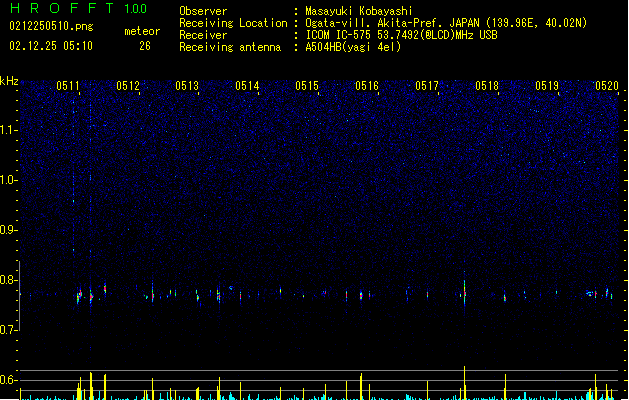The height and width of the screenshot is (400, 629).
Task: Click the 'meteor' label
Action: pos(142,31)
